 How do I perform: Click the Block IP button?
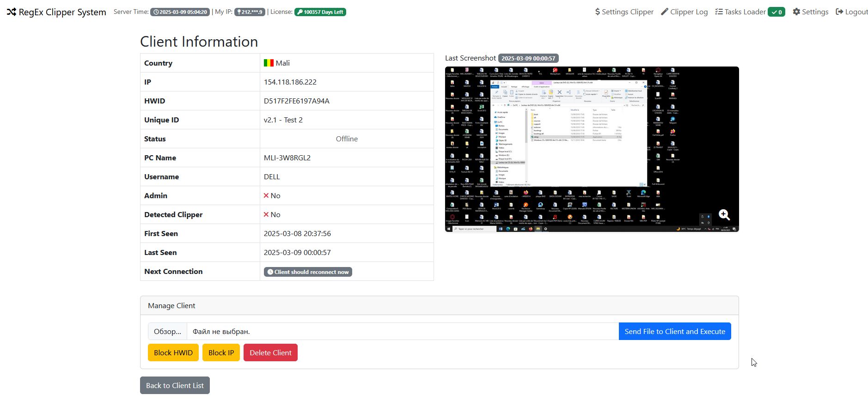[221, 352]
